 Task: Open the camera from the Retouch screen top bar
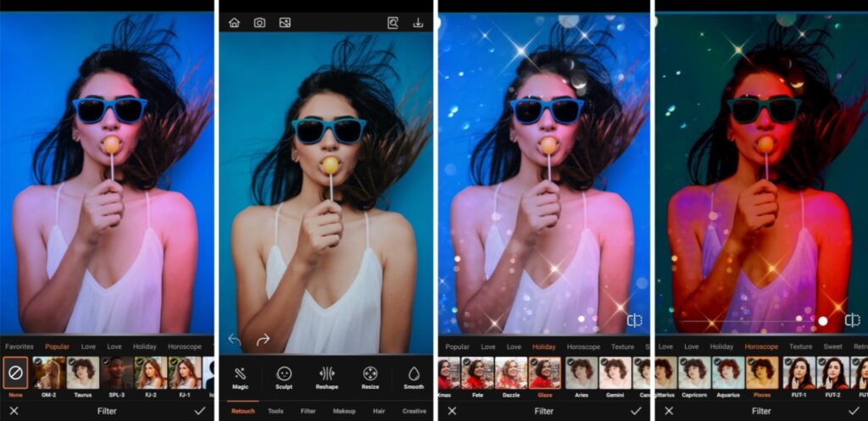(x=259, y=23)
